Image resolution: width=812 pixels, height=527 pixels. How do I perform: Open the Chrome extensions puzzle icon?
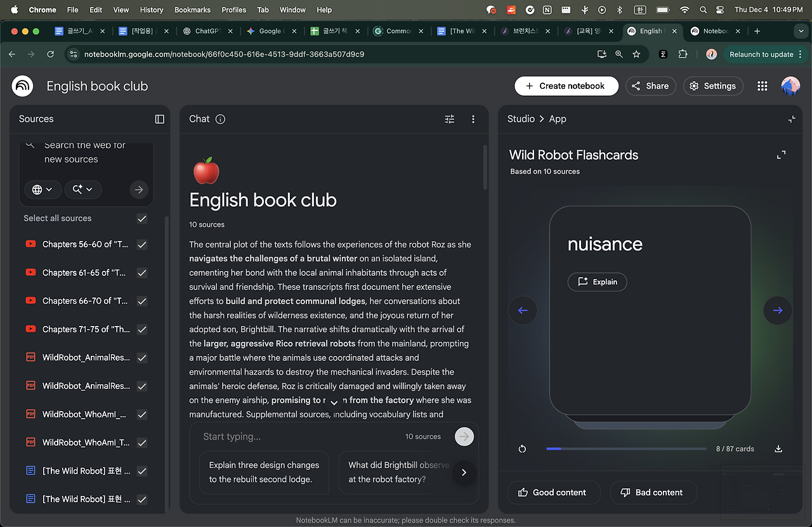coord(683,55)
